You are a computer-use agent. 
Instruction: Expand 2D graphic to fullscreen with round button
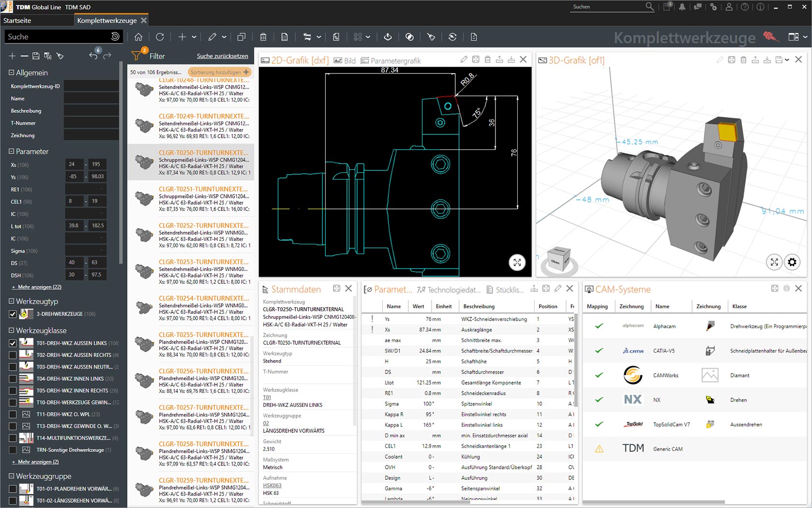[517, 262]
